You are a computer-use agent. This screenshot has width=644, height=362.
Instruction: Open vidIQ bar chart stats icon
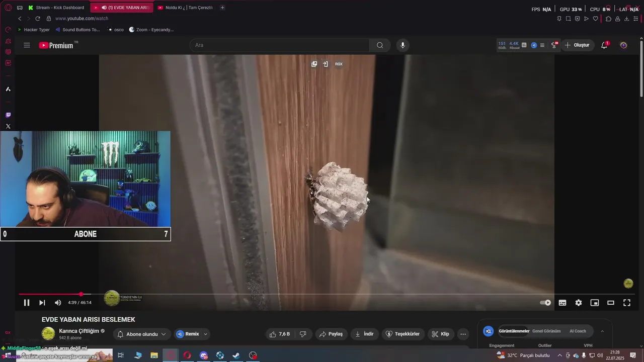(524, 45)
